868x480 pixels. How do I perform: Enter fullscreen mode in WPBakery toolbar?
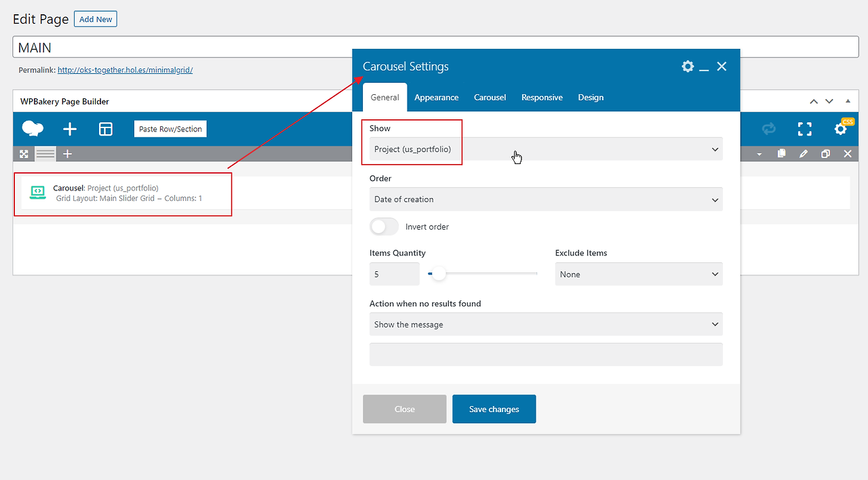coord(805,129)
